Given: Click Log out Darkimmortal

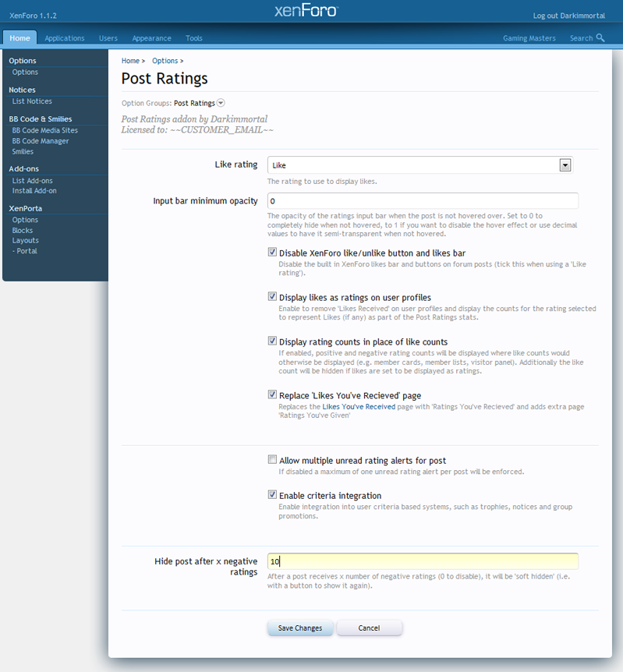Looking at the screenshot, I should [569, 16].
